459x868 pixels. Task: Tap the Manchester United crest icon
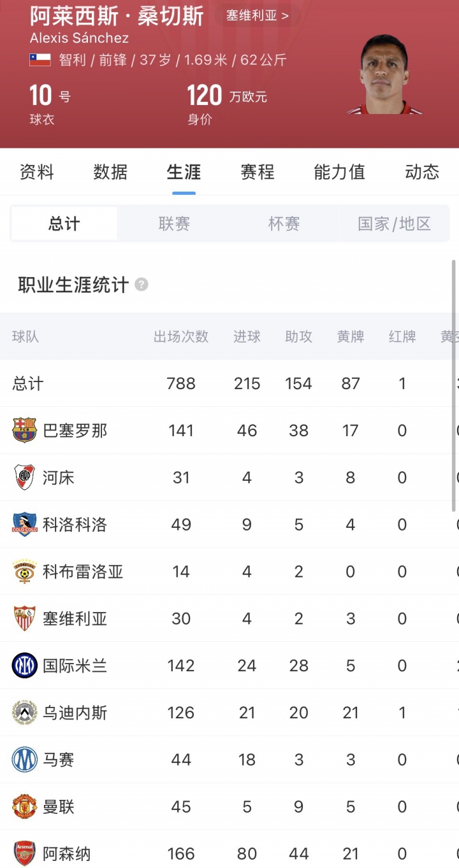tap(25, 808)
